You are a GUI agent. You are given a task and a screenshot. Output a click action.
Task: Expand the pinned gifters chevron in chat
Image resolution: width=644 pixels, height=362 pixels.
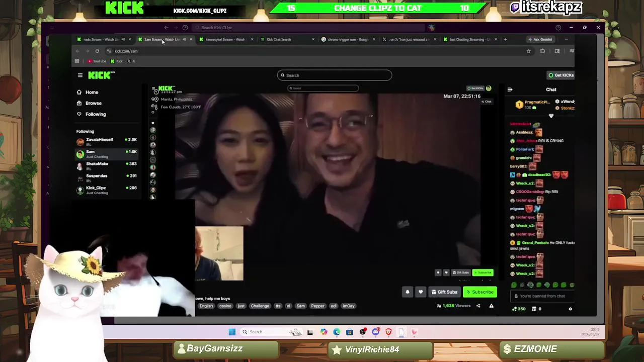click(x=551, y=116)
